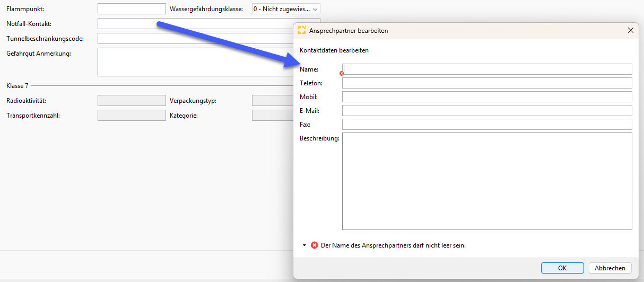Open the Wassergefährdungsklasse dropdown
This screenshot has width=644, height=282.
(x=286, y=9)
